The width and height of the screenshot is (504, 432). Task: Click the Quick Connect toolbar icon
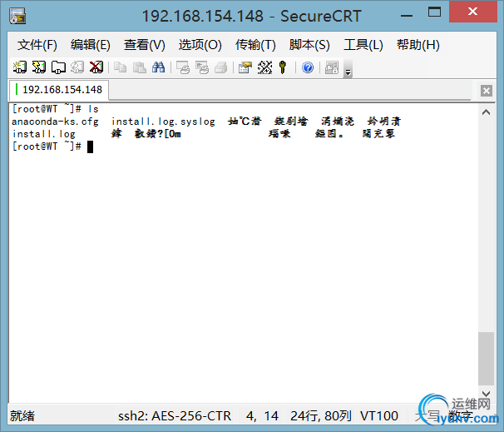[39, 67]
